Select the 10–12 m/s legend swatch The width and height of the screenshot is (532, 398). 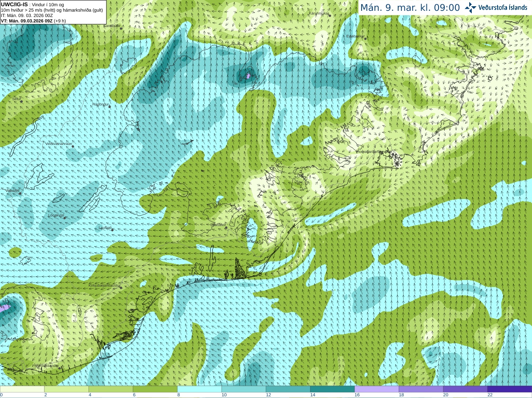coord(244,389)
